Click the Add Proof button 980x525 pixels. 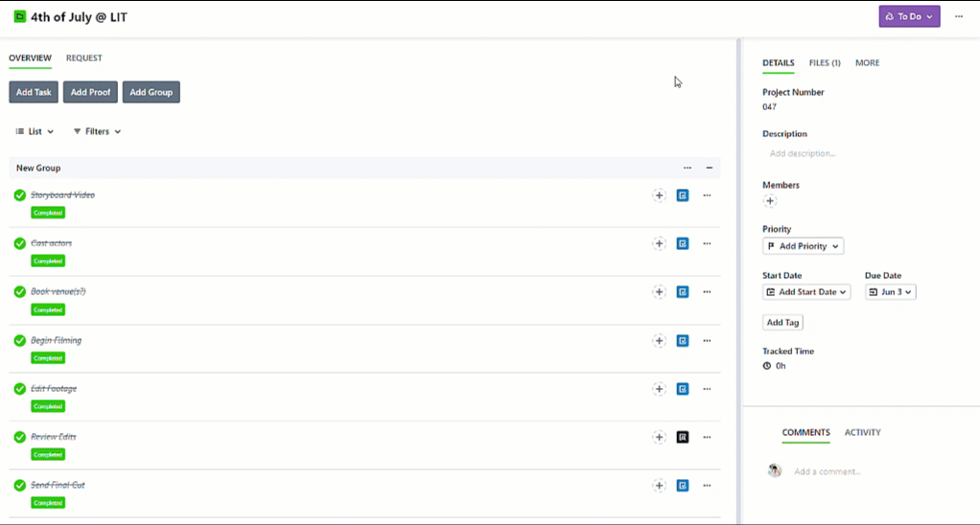[x=90, y=92]
